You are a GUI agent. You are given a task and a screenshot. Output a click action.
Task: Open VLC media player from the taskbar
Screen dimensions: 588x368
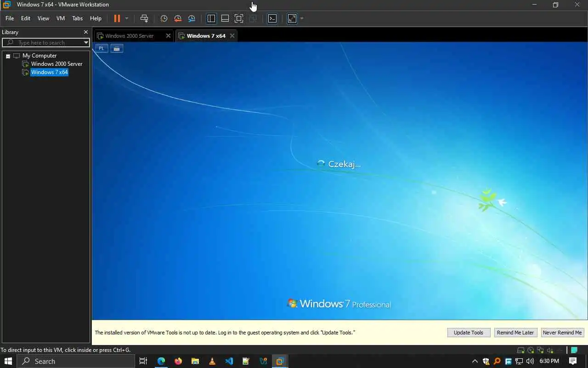tap(212, 361)
